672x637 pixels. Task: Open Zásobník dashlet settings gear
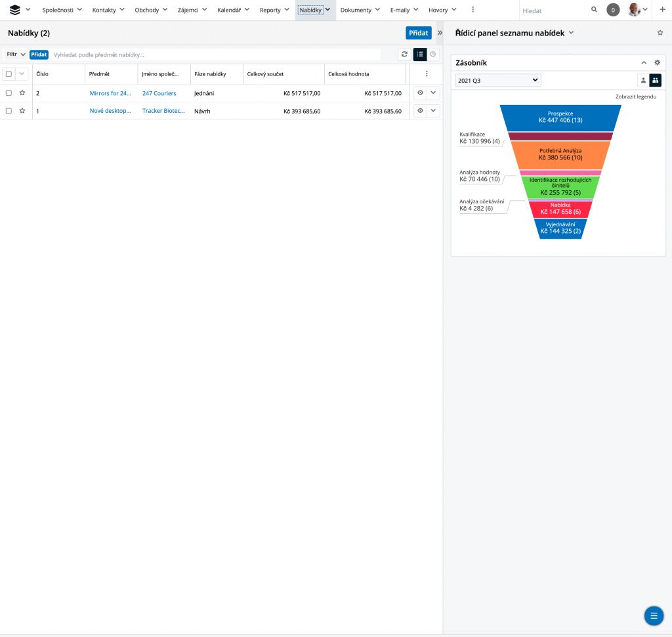tap(657, 62)
